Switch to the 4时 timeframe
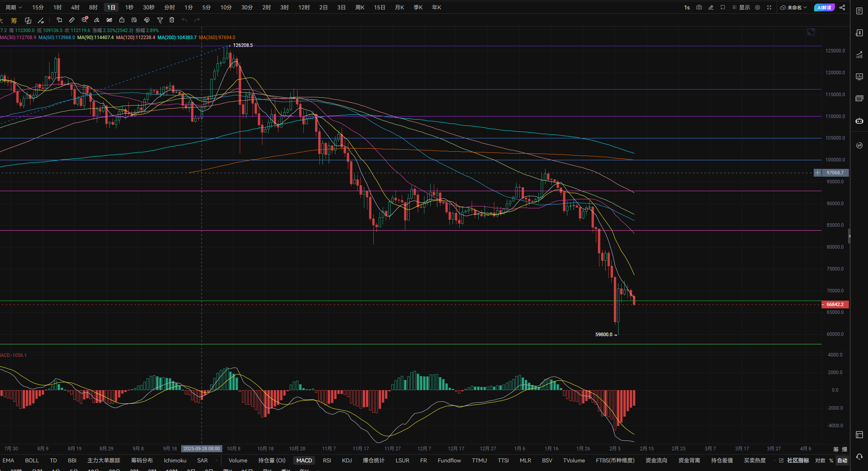The image size is (868, 471). (x=75, y=7)
